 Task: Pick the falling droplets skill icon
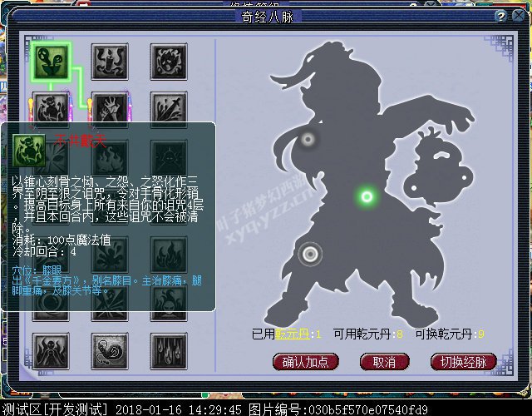(x=169, y=351)
